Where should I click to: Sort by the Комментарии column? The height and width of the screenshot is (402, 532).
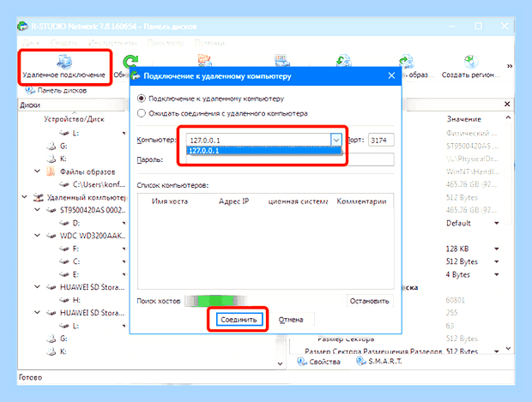pyautogui.click(x=361, y=201)
